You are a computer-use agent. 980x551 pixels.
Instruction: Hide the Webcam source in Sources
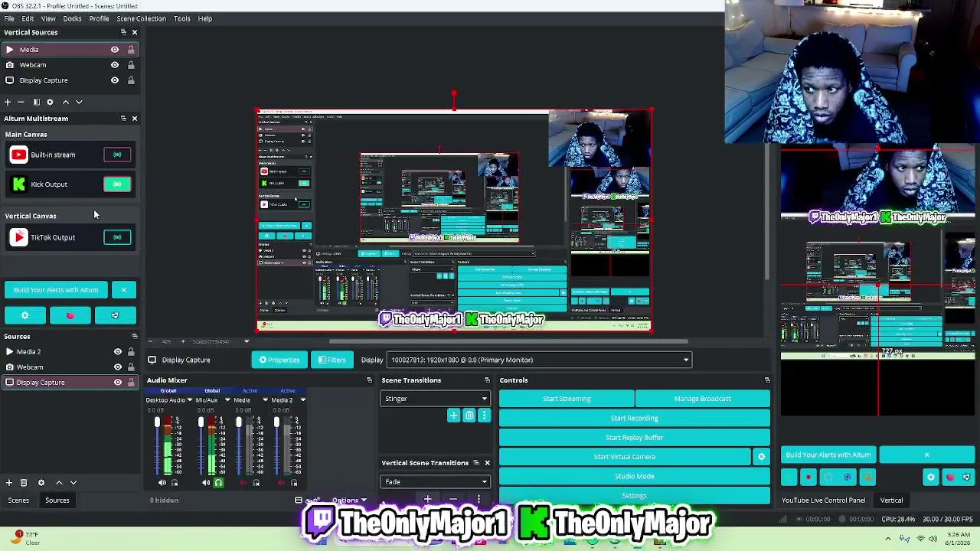pos(118,367)
